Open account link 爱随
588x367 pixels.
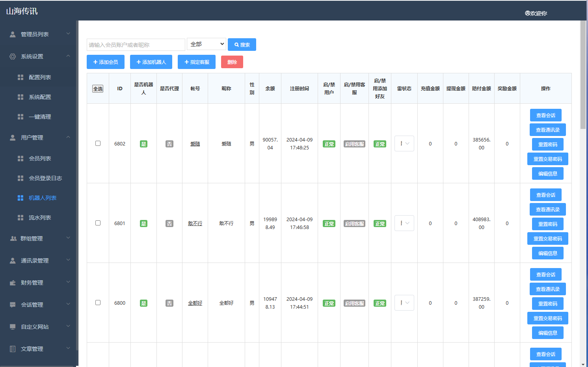pos(195,144)
